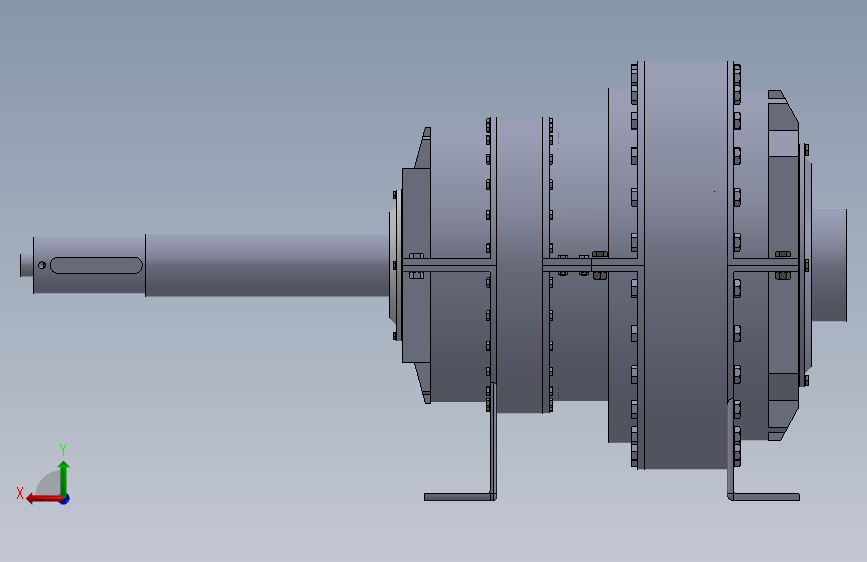The height and width of the screenshot is (562, 867).
Task: Select the narrow stub at the shaft's left tip
Action: point(27,265)
